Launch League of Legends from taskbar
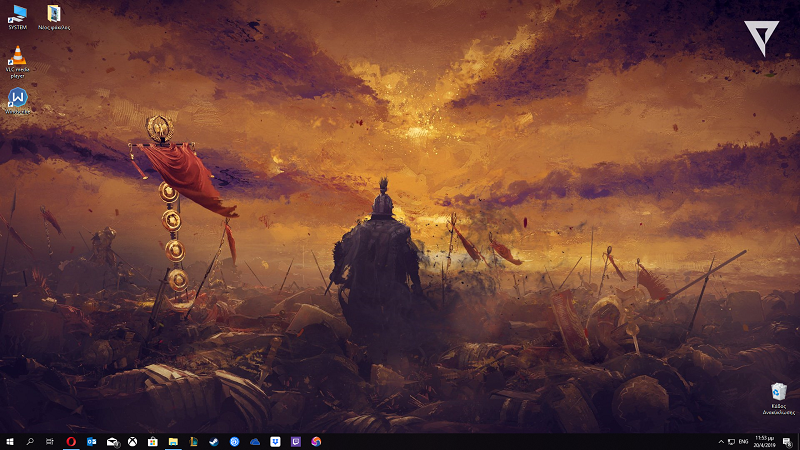This screenshot has width=800, height=450. [x=193, y=442]
